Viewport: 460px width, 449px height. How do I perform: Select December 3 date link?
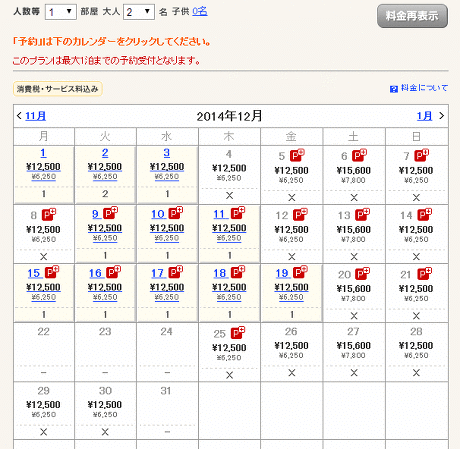pos(167,153)
